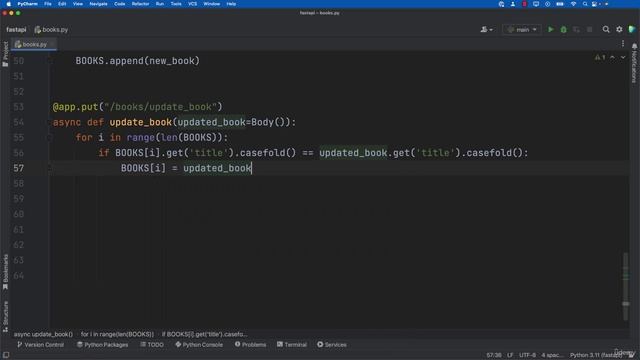Click the if BOOKS[i].get('title') breadcrumb
The width and height of the screenshot is (640, 360).
[204, 334]
